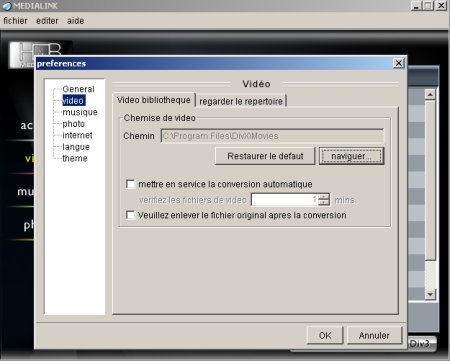Check Veuillez enlever le fichier original option

click(130, 215)
